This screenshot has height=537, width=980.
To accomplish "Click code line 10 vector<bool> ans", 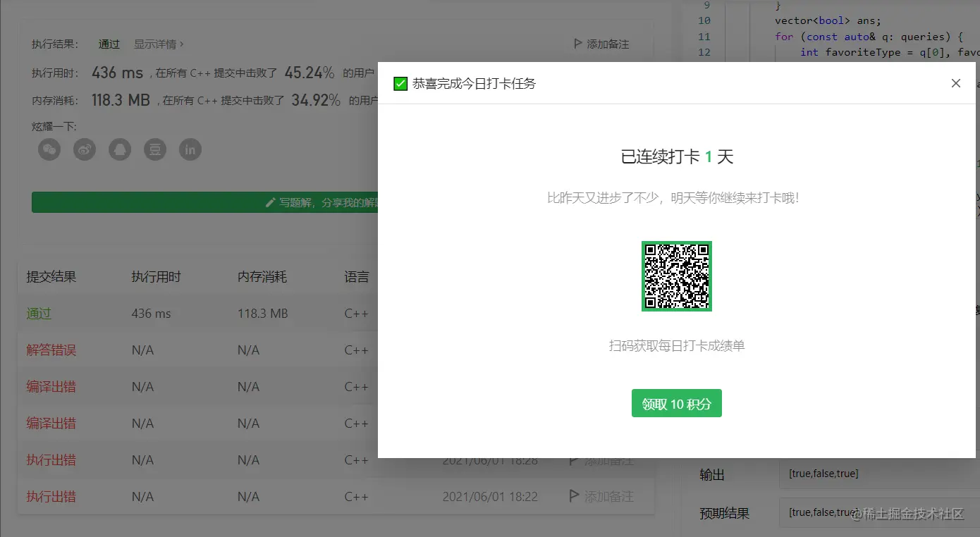I will [828, 21].
